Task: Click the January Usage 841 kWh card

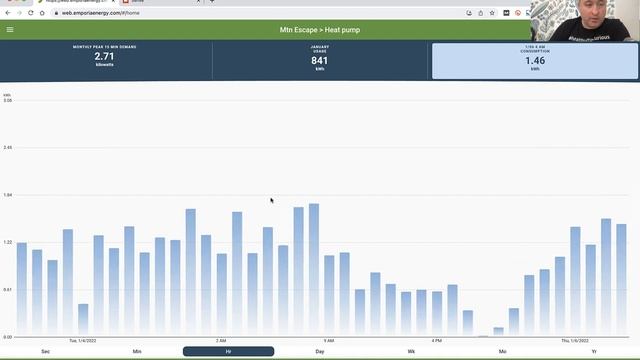Action: pos(320,60)
